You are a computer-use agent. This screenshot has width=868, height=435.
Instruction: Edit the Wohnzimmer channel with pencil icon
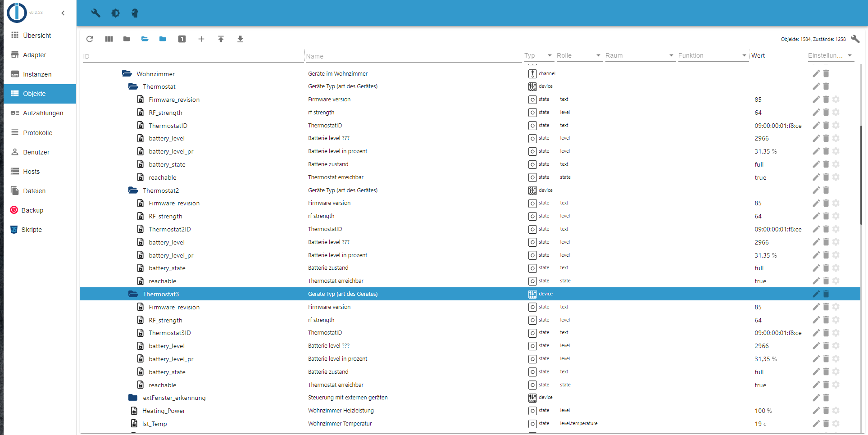click(816, 73)
